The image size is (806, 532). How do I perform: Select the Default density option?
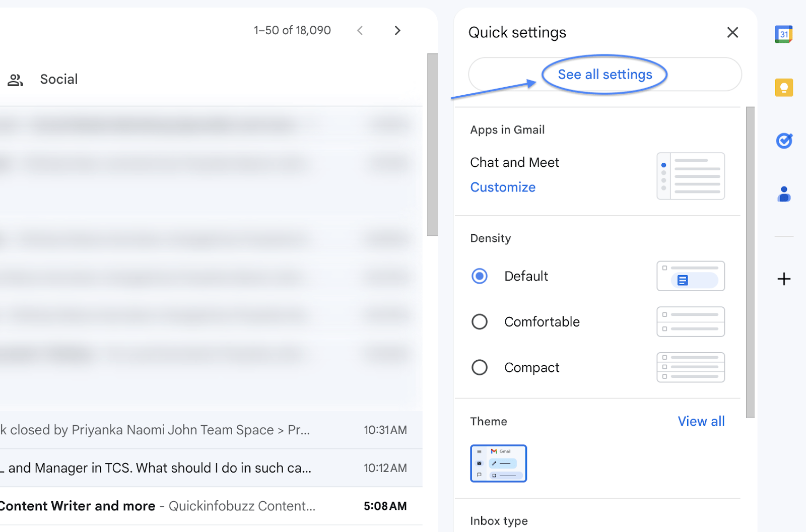(480, 276)
